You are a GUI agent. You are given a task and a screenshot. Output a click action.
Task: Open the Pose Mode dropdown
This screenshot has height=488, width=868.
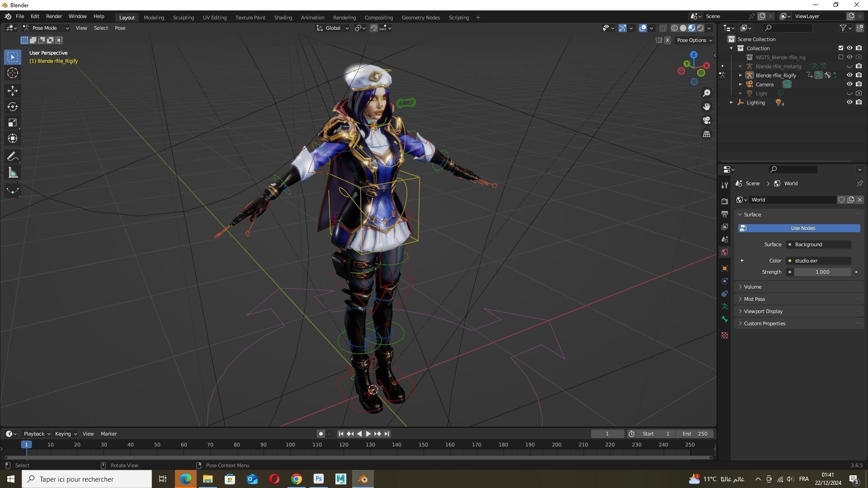pos(46,28)
